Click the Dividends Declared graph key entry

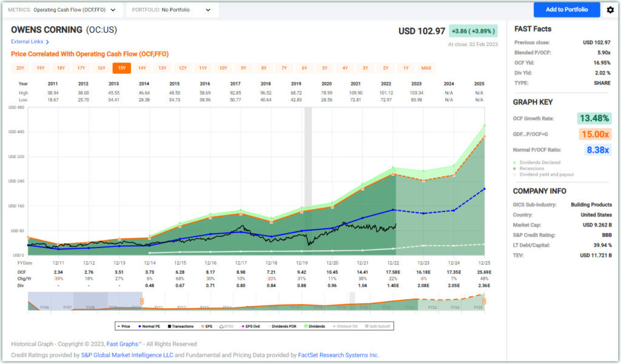(537, 162)
